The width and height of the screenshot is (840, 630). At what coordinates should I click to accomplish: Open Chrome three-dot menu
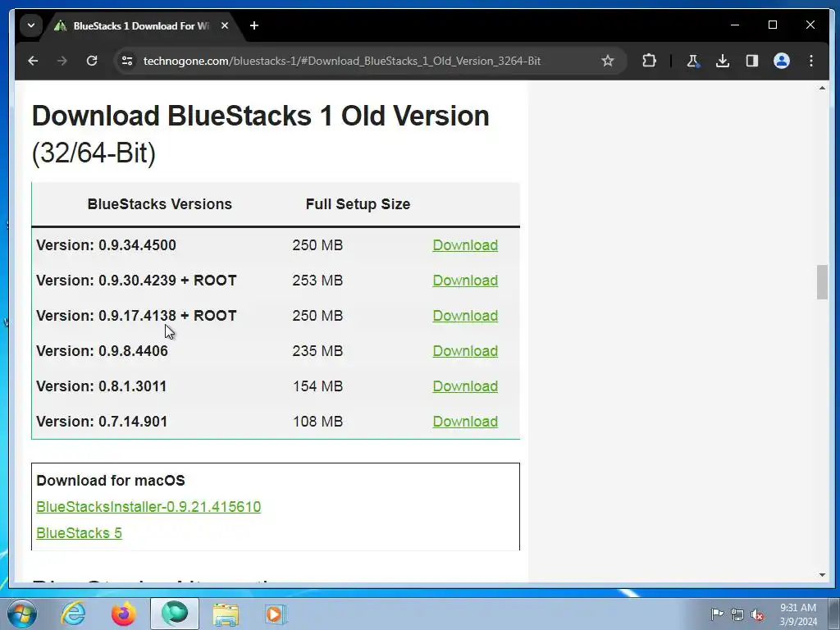pyautogui.click(x=811, y=61)
